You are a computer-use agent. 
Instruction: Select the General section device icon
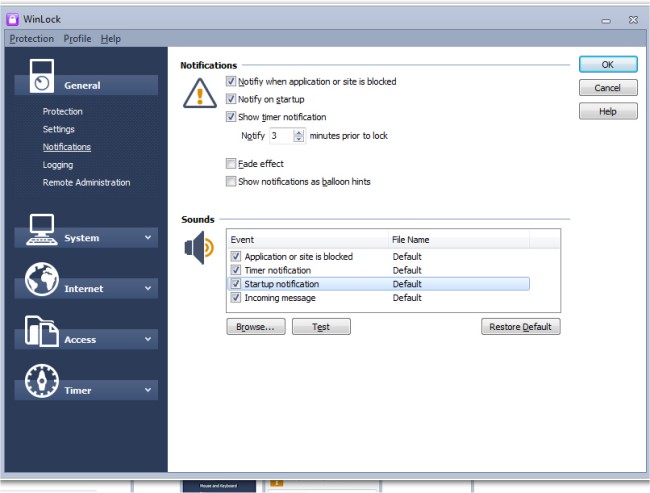click(41, 76)
